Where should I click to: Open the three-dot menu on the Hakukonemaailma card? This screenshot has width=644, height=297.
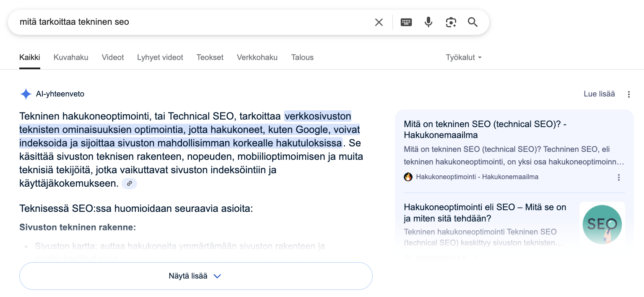click(618, 177)
